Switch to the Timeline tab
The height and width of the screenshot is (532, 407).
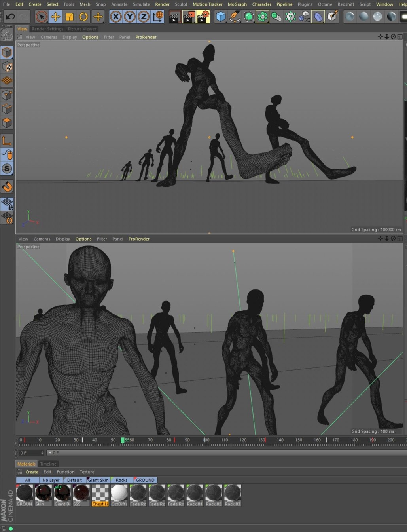[x=48, y=464]
